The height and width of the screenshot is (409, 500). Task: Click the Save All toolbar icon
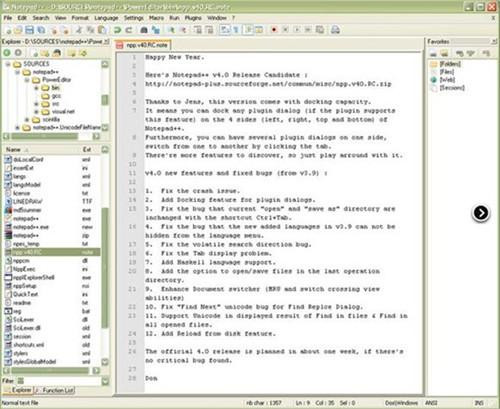coord(41,30)
